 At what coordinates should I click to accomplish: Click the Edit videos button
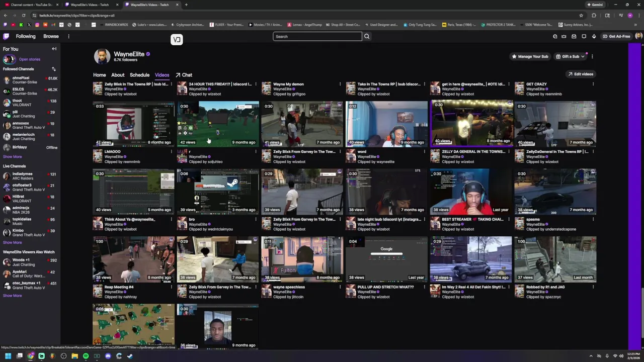581,74
